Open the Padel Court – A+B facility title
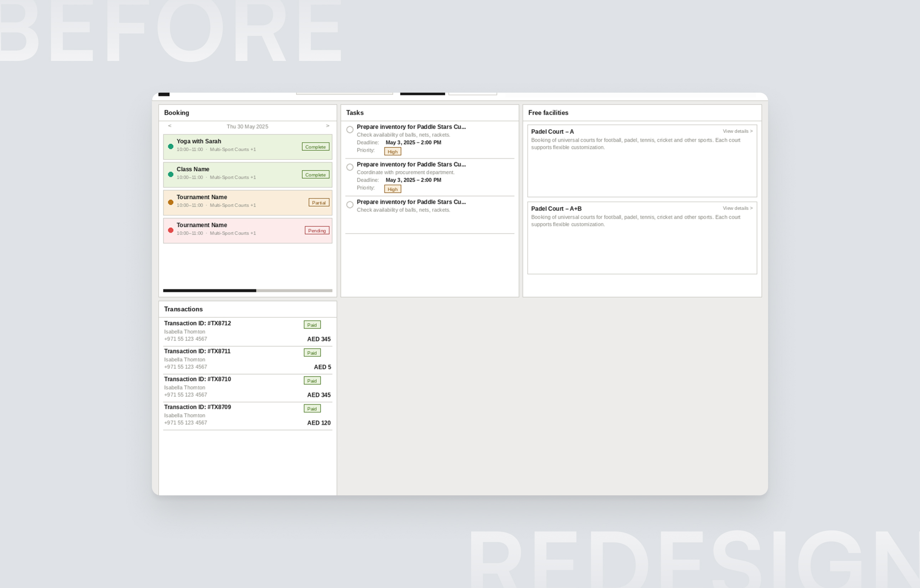 556,209
